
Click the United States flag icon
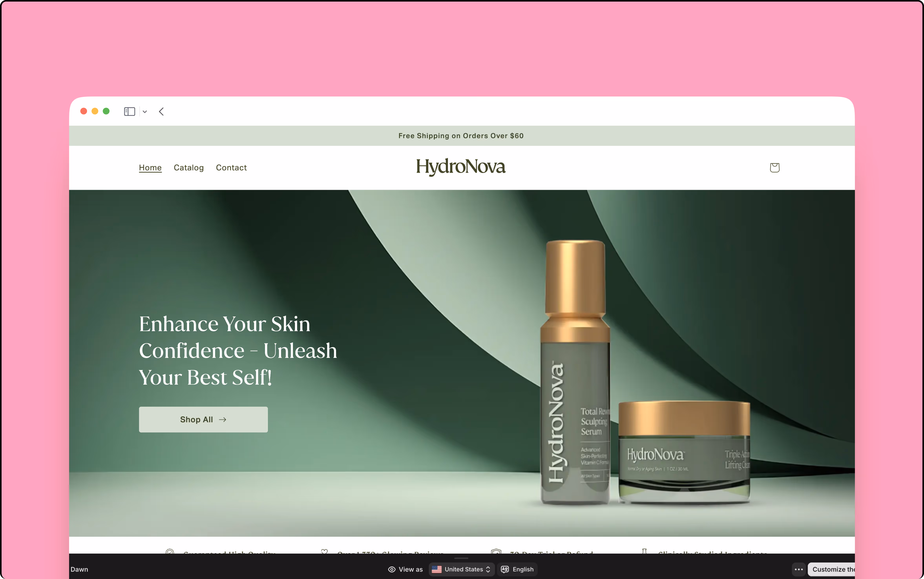437,569
